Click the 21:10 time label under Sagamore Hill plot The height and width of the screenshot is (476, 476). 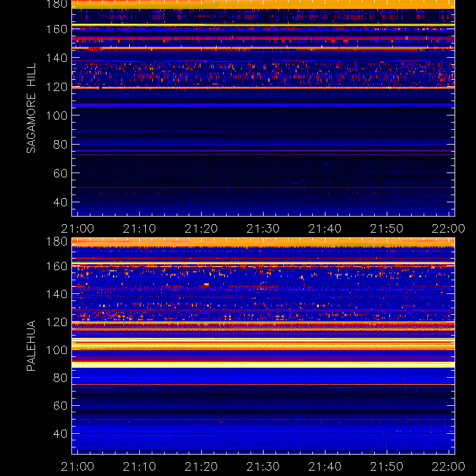pyautogui.click(x=139, y=228)
